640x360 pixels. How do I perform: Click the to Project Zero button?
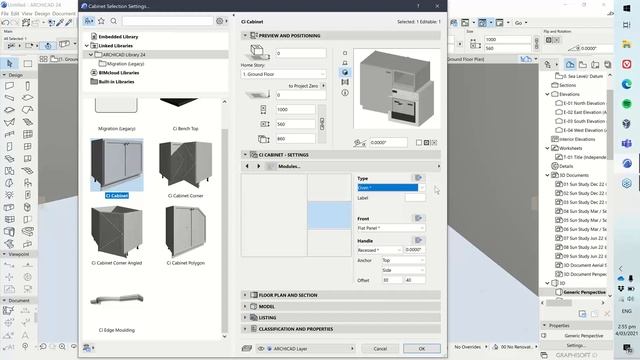[x=307, y=86]
